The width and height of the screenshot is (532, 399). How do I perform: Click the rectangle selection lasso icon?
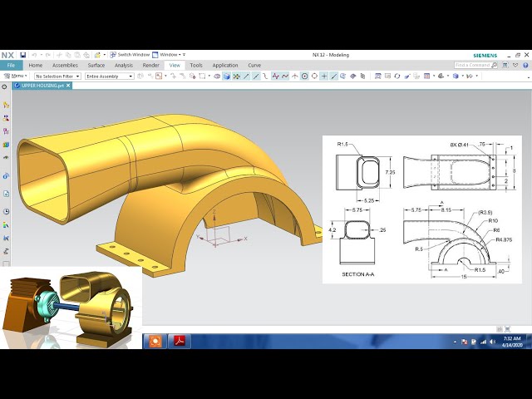point(202,76)
